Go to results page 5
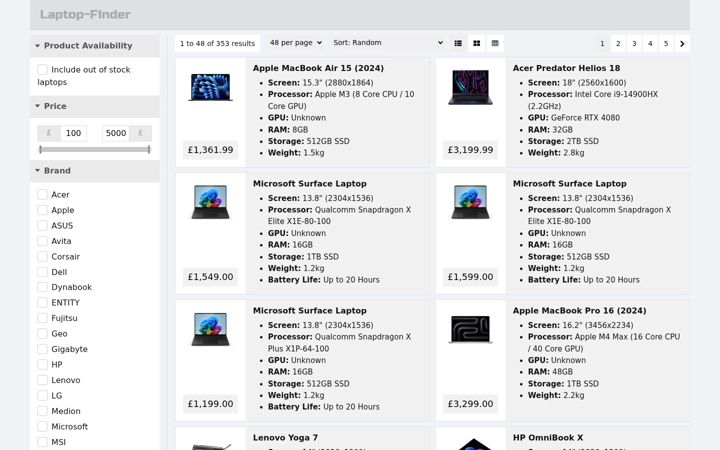This screenshot has width=720, height=450. 666,44
